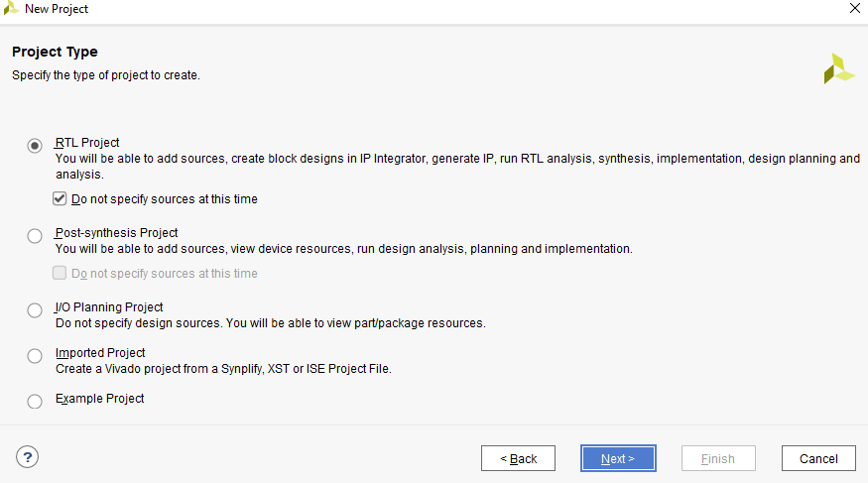Viewport: 868px width, 483px height.
Task: Click the I/O Planning Project label
Action: tap(109, 307)
